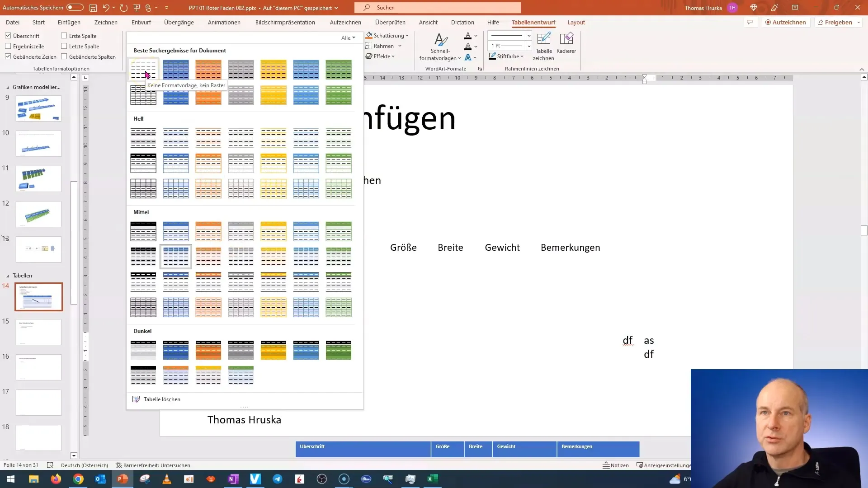
Task: Click the Textkontur outlined A icon
Action: point(468,46)
